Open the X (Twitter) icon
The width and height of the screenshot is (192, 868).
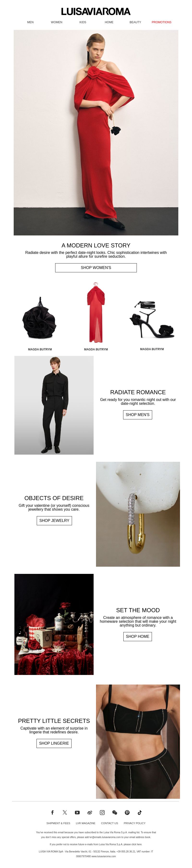coord(65,812)
